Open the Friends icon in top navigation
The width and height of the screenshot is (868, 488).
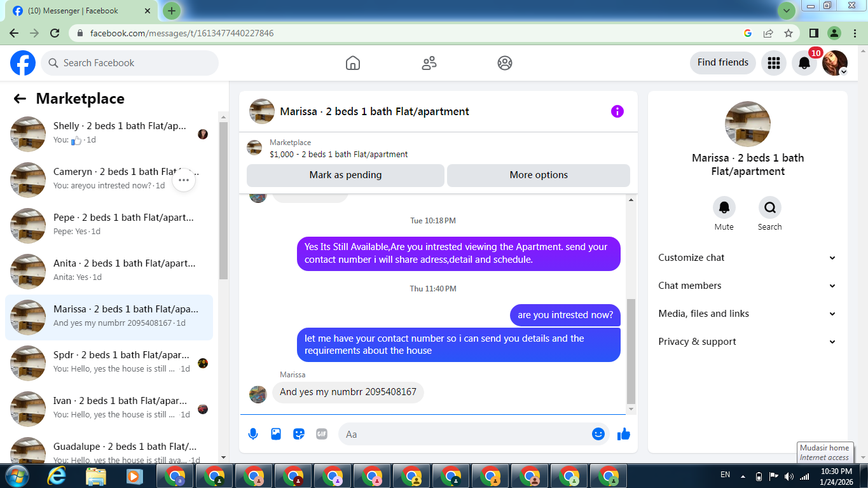[x=429, y=63]
